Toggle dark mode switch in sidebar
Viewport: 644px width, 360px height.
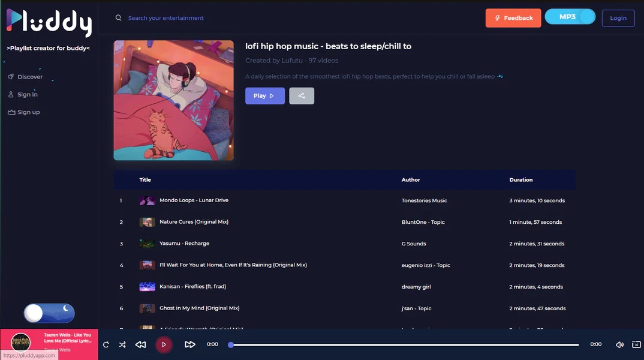click(49, 313)
